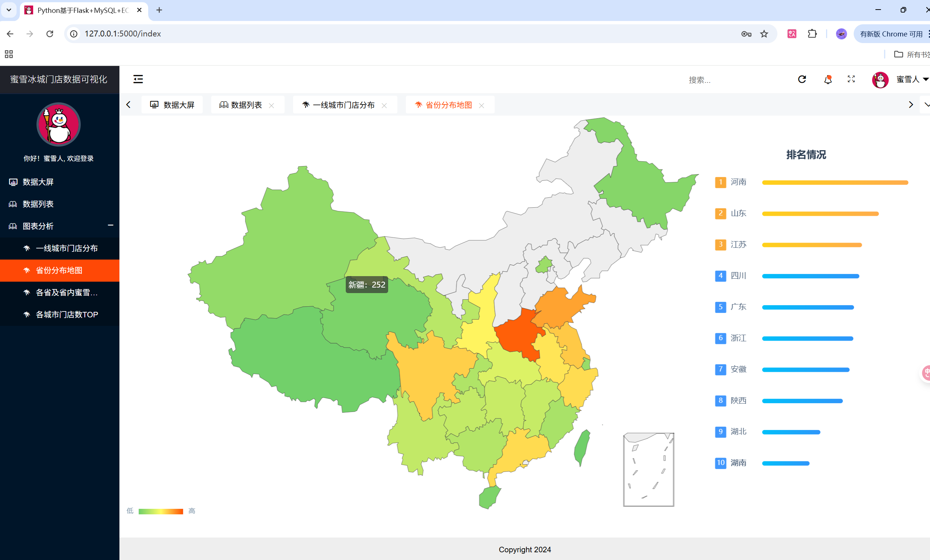Click the password key icon in address bar
Image resolution: width=930 pixels, height=560 pixels.
coord(746,34)
